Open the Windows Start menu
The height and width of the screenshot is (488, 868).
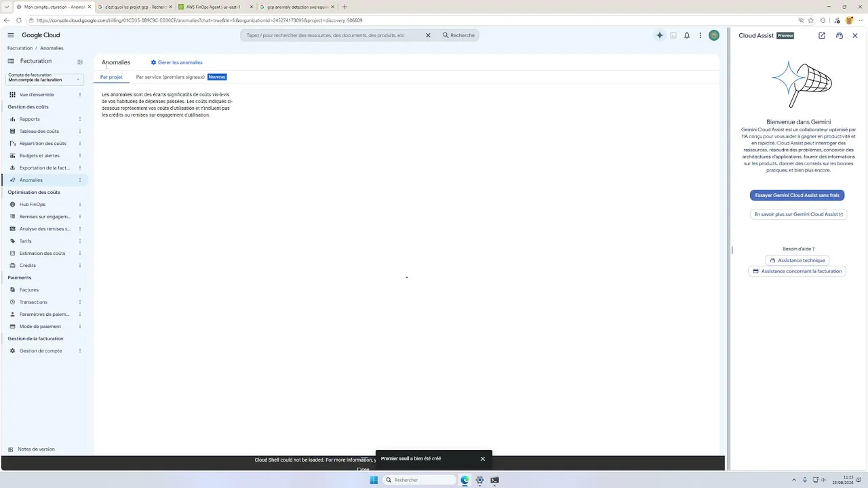tap(374, 480)
